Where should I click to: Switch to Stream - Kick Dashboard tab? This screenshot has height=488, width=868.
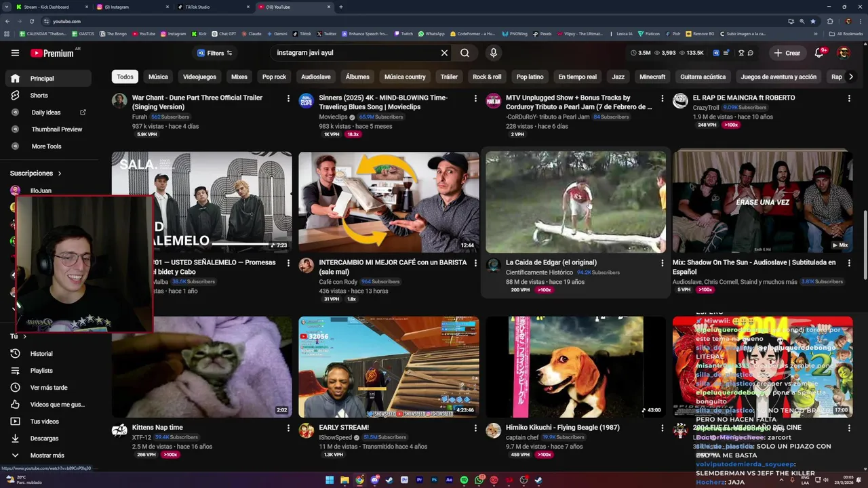click(x=53, y=7)
